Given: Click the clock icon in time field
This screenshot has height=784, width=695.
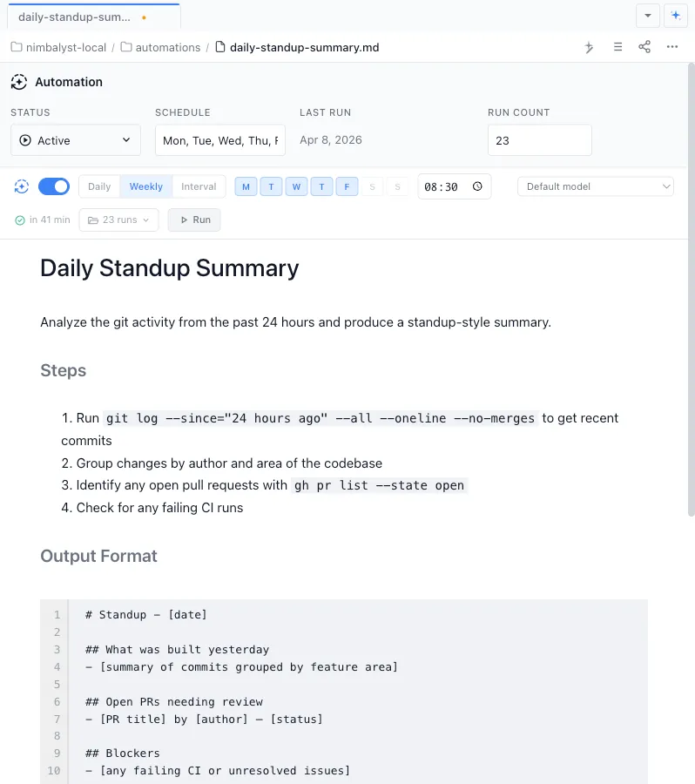Looking at the screenshot, I should tap(477, 186).
